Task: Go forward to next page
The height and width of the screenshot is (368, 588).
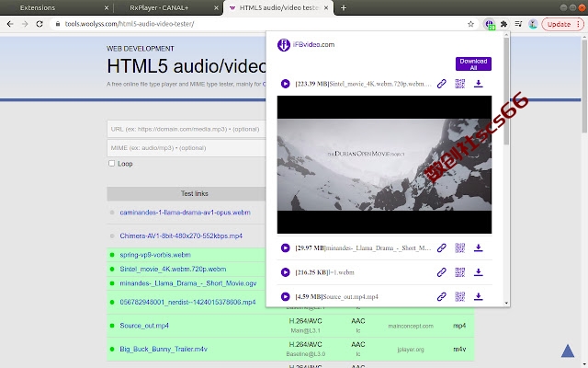Action: coord(25,24)
